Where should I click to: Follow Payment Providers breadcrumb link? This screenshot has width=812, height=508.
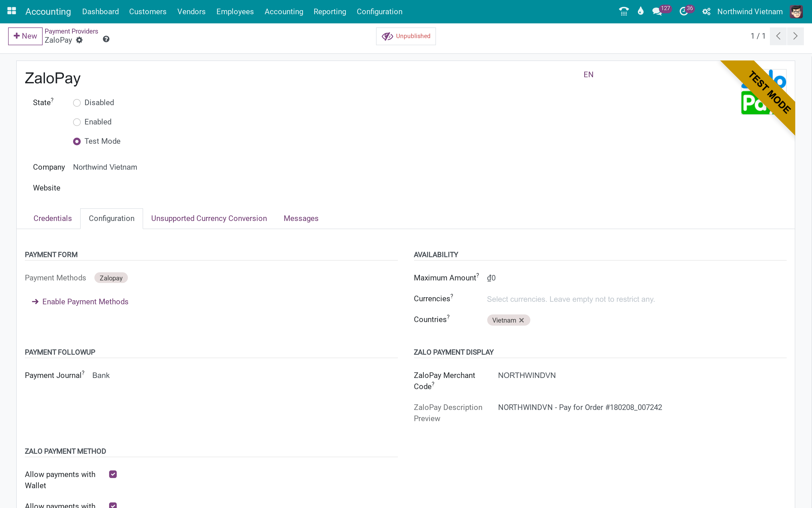coord(71,31)
